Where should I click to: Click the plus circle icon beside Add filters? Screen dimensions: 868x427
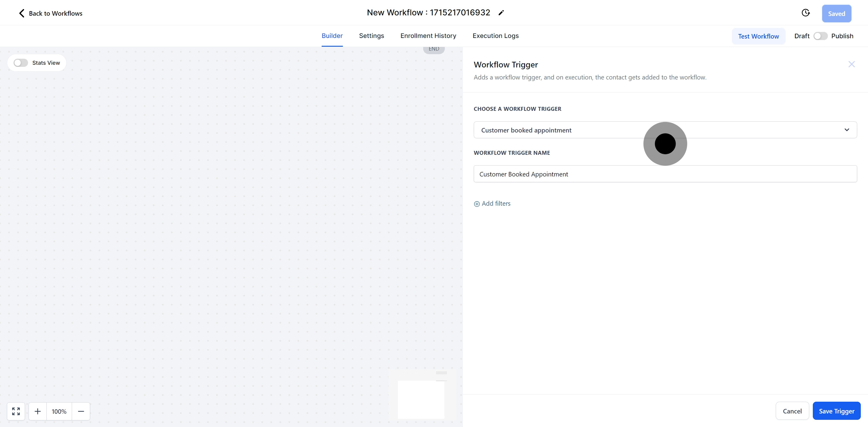click(477, 204)
